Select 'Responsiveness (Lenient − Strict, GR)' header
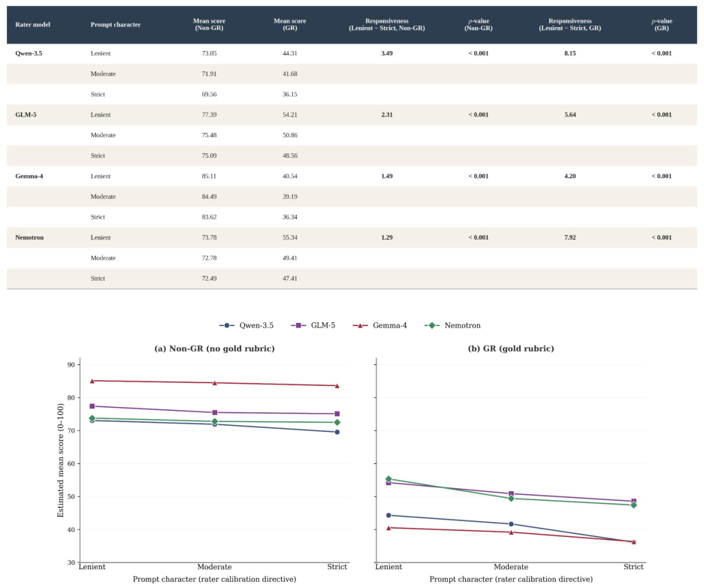 pyautogui.click(x=570, y=25)
